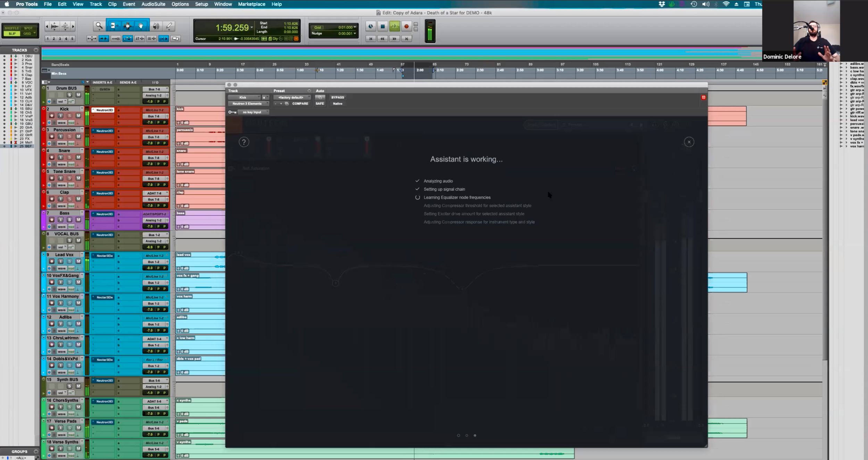Mute the Kick track
This screenshot has height=460, width=868.
(78, 116)
